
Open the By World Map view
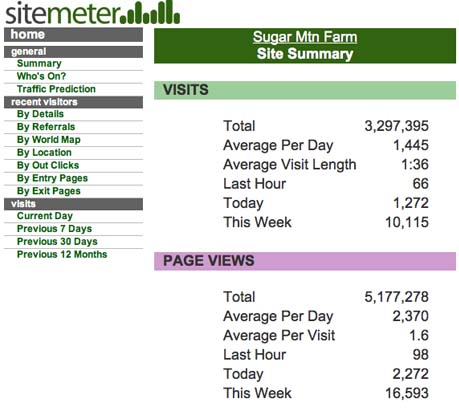click(48, 140)
